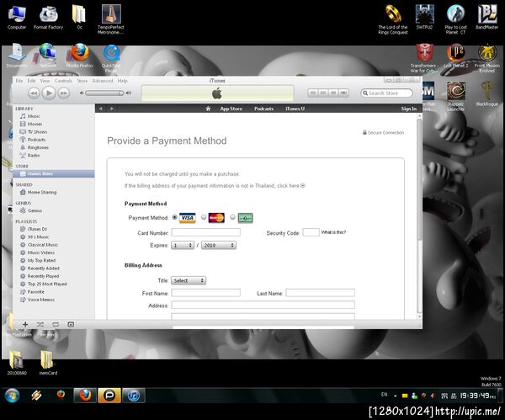The image size is (505, 420).
Task: Open the iTunes U tab
Action: 295,109
